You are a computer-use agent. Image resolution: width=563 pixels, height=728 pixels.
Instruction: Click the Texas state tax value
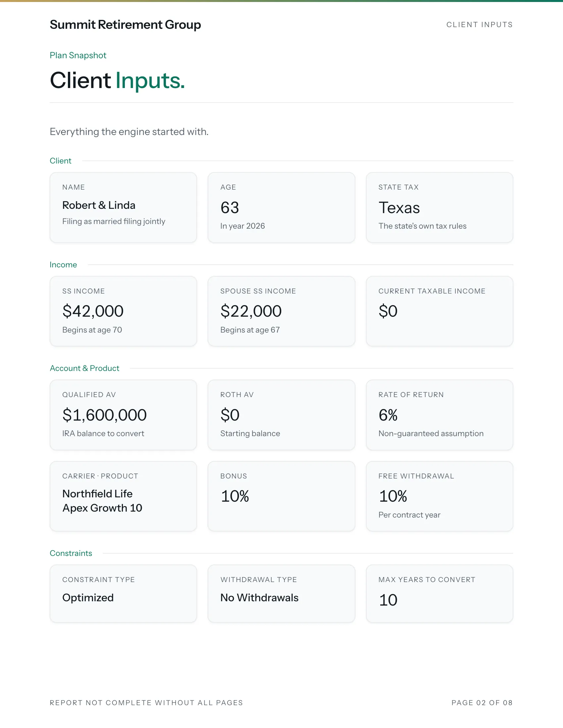[399, 208]
